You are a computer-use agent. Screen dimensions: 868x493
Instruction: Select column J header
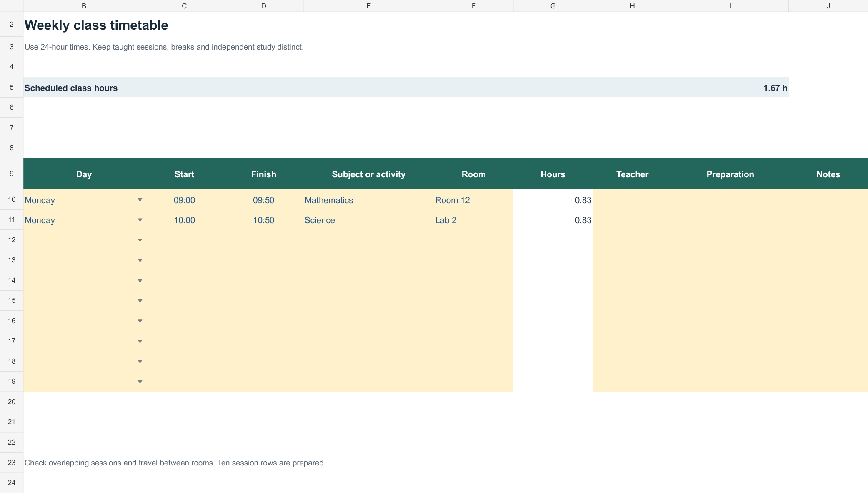coord(828,6)
